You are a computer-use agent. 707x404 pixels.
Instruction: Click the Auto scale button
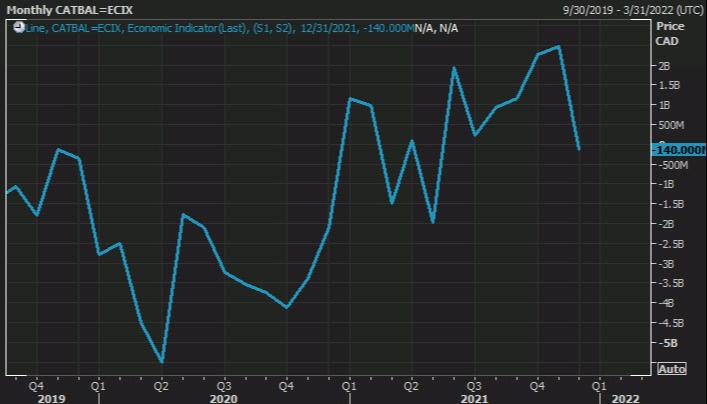671,369
